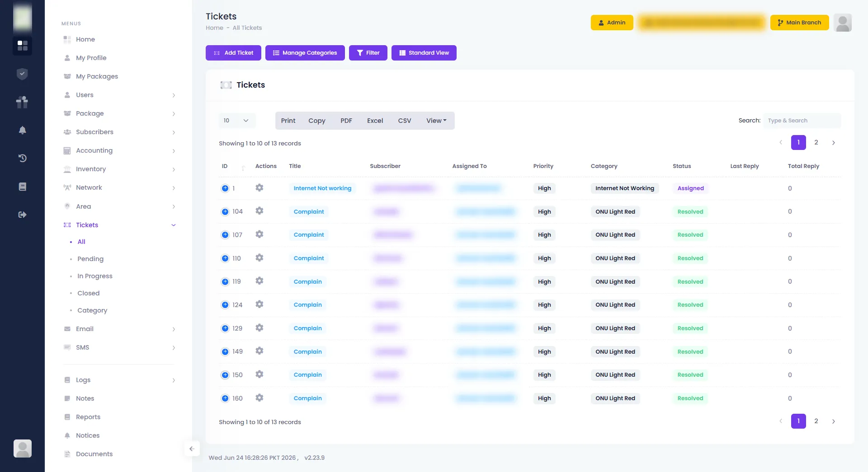Open the View dropdown in export toolbar

coord(436,121)
